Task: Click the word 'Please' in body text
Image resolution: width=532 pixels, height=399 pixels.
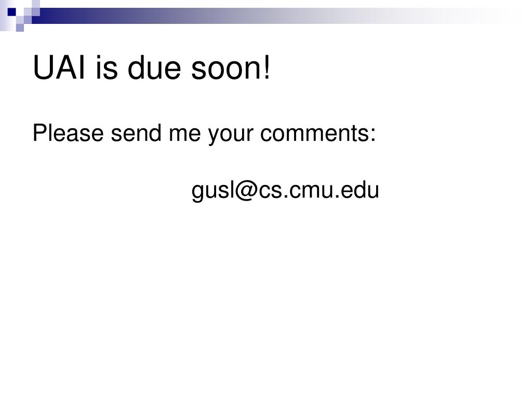Action: pos(68,133)
